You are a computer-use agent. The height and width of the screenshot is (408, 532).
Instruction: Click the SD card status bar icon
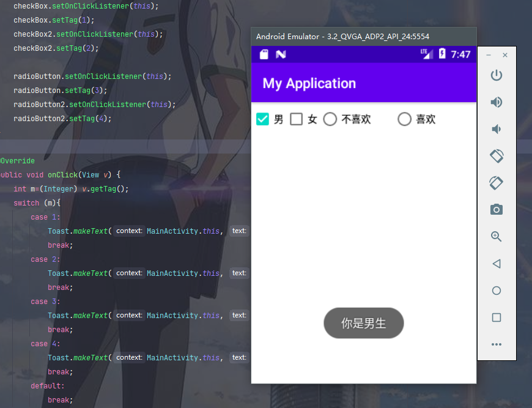(264, 54)
